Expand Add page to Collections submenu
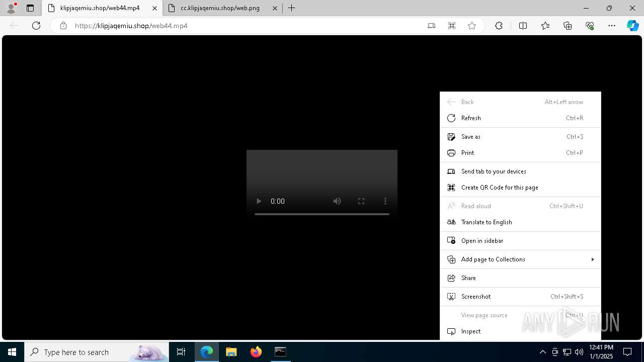The image size is (644, 362). [x=520, y=259]
